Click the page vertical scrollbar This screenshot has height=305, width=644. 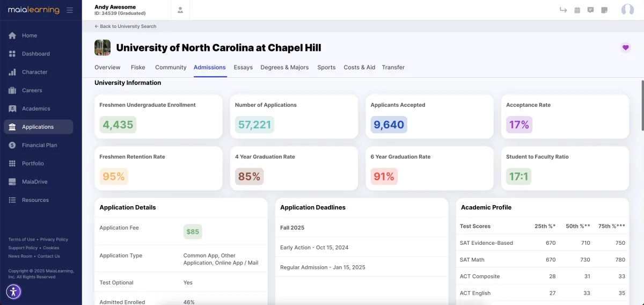coord(642,105)
